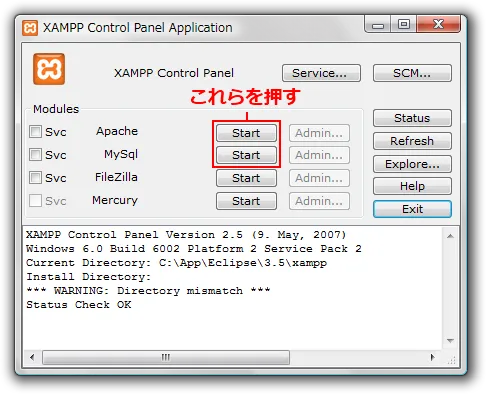Click the "XAMPP Control Panel" heading text
This screenshot has height=394, width=486.
(174, 73)
